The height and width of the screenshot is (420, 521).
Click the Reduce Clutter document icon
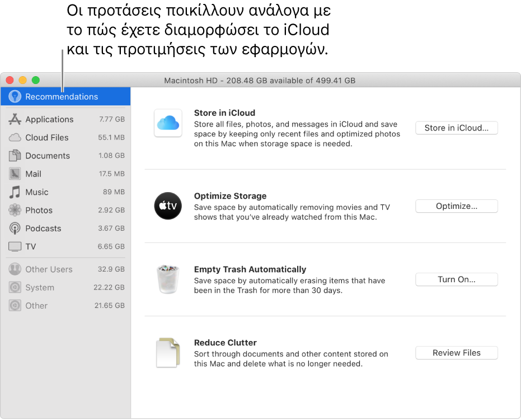(168, 353)
